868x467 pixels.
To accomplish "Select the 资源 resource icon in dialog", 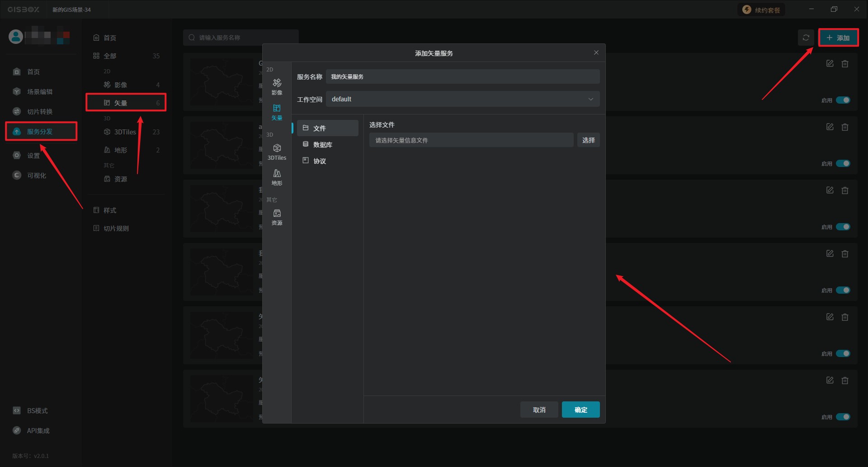I will (277, 217).
